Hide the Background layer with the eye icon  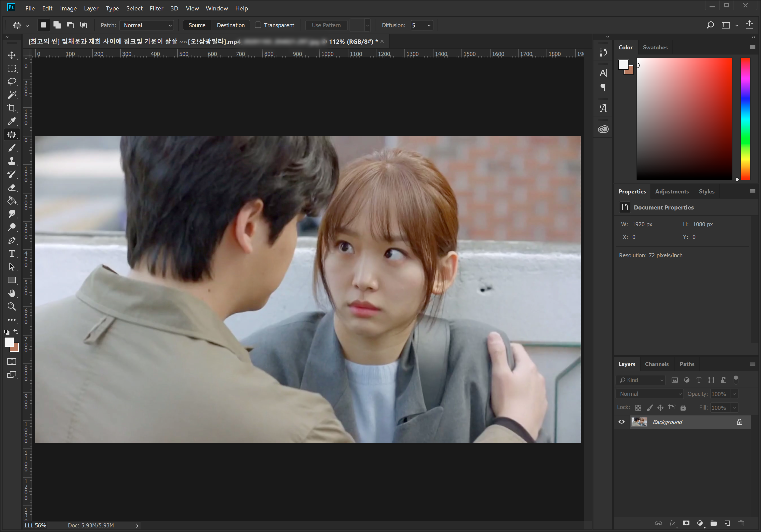point(621,422)
